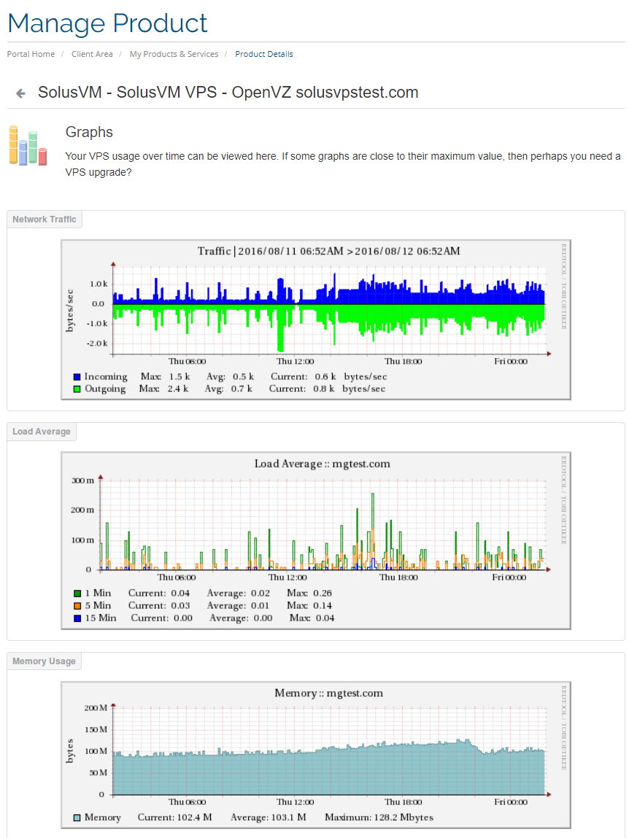Click the teal Memory legend swatch
This screenshot has width=629, height=840.
pyautogui.click(x=77, y=817)
